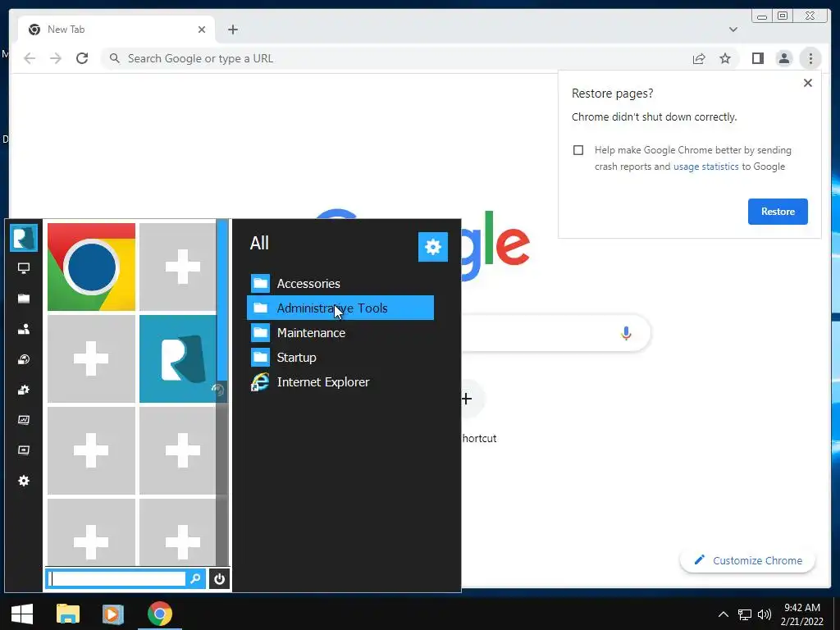
Task: Open the taskbar clock showing 9:42 AM
Action: click(802, 614)
